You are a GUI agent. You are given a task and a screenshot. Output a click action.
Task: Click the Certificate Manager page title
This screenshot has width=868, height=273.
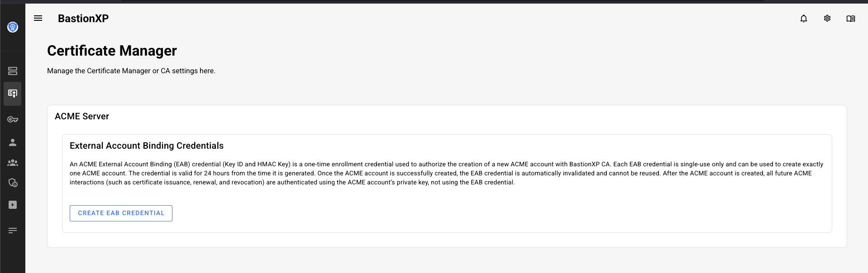[112, 51]
